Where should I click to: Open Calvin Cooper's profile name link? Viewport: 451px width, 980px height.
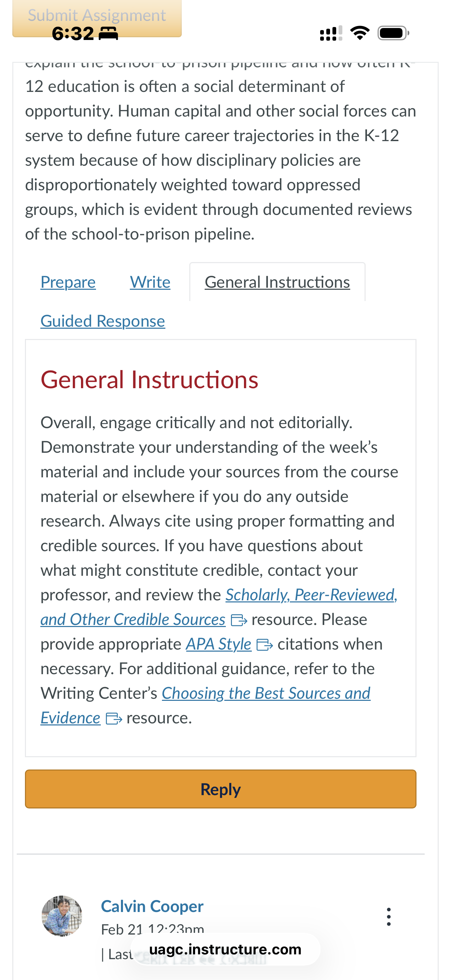click(152, 906)
